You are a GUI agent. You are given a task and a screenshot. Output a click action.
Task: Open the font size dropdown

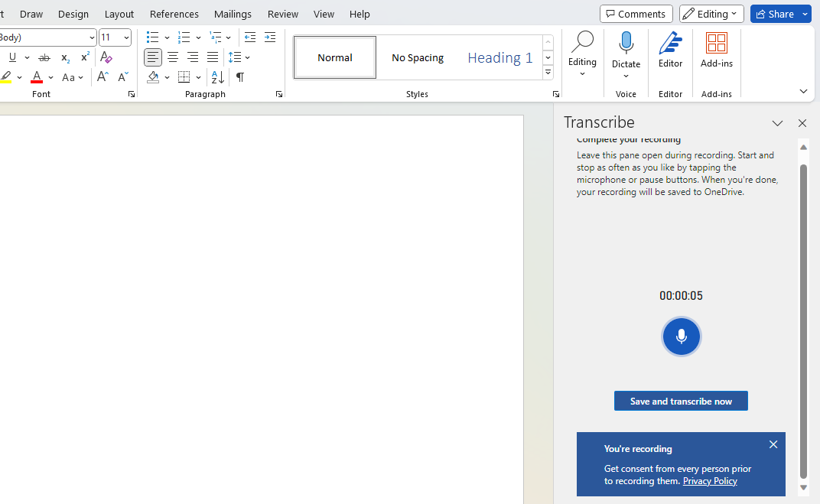point(126,37)
